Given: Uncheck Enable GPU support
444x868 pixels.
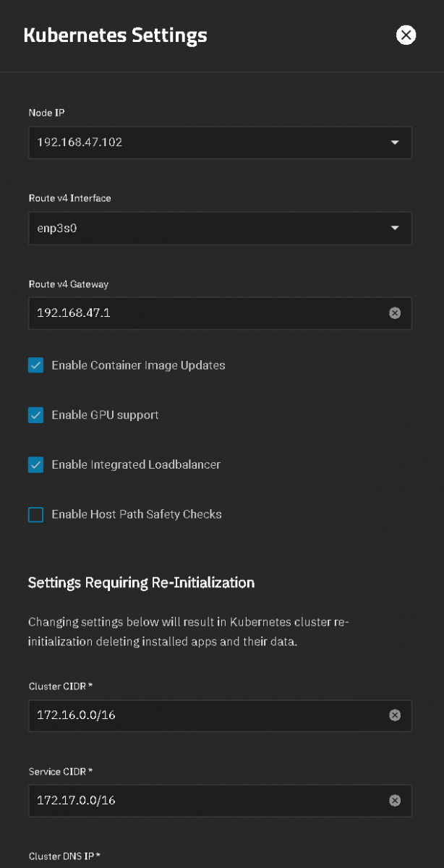Looking at the screenshot, I should point(35,415).
